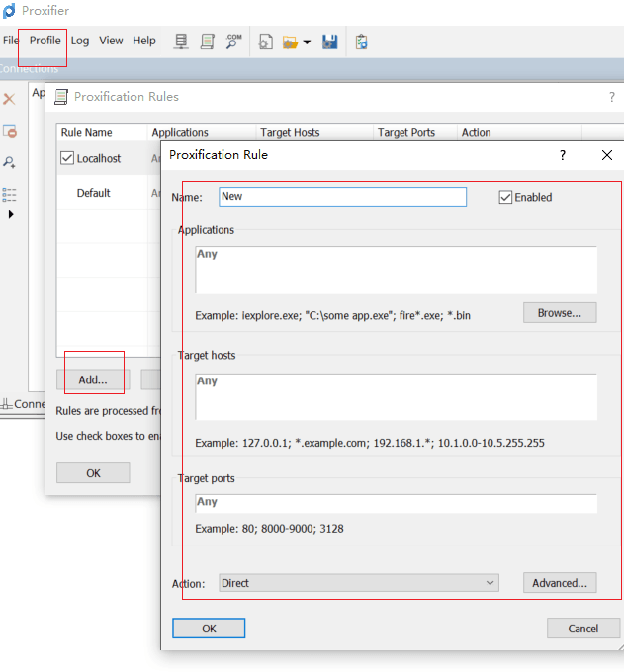Expand the black arrow in sidebar
Image resolution: width=624 pixels, height=672 pixels.
(x=11, y=214)
